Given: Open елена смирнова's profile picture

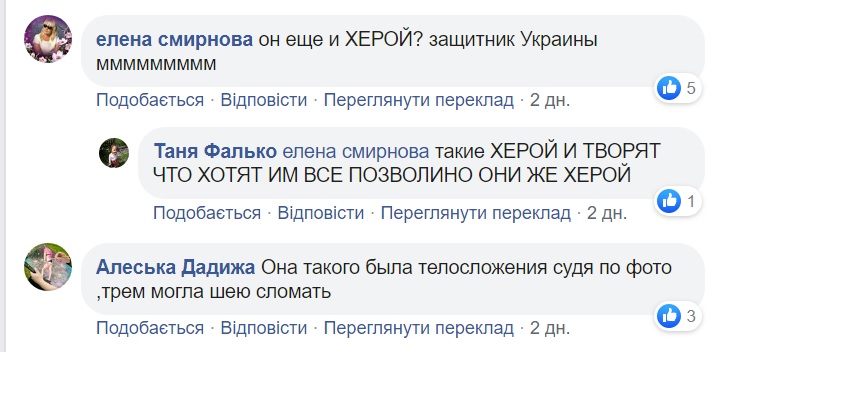Looking at the screenshot, I should pos(47,39).
